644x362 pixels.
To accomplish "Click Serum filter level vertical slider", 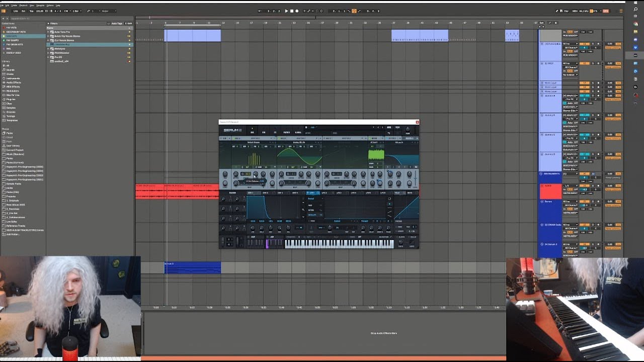I will [416, 178].
